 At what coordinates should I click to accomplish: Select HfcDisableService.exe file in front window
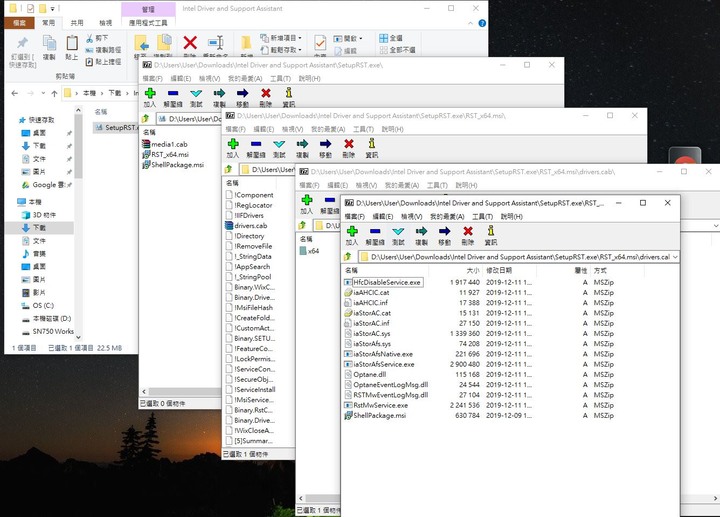click(387, 282)
